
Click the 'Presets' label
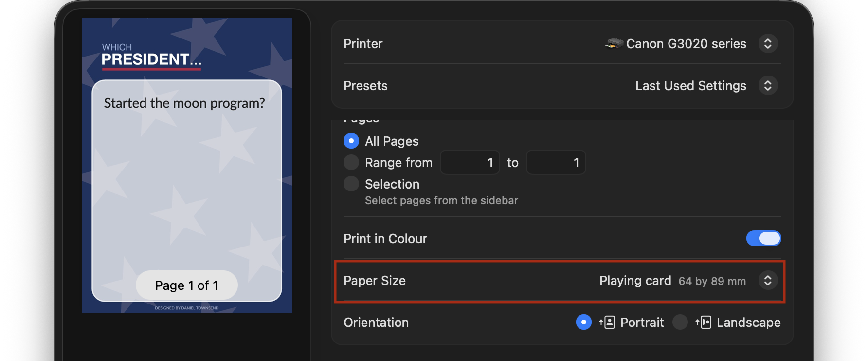[365, 86]
